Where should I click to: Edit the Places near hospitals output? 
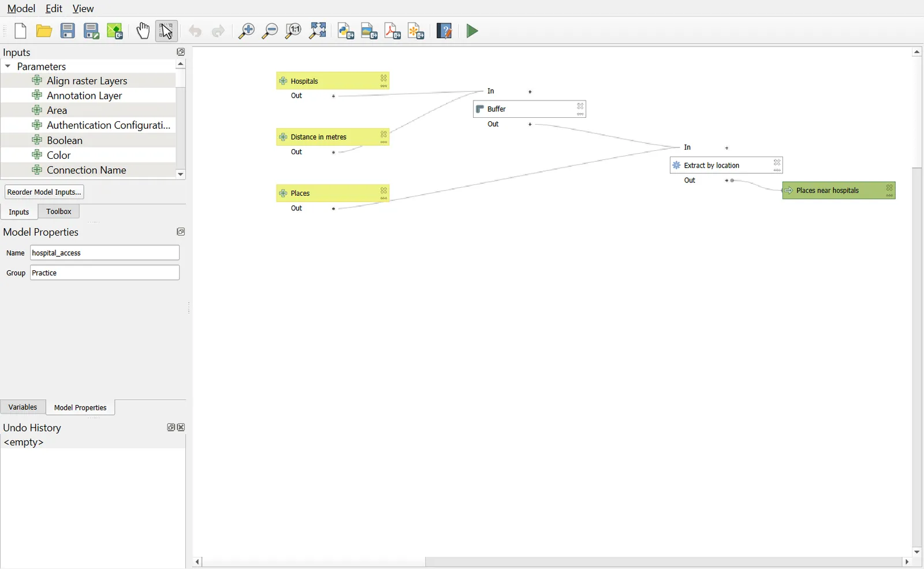[x=889, y=196]
